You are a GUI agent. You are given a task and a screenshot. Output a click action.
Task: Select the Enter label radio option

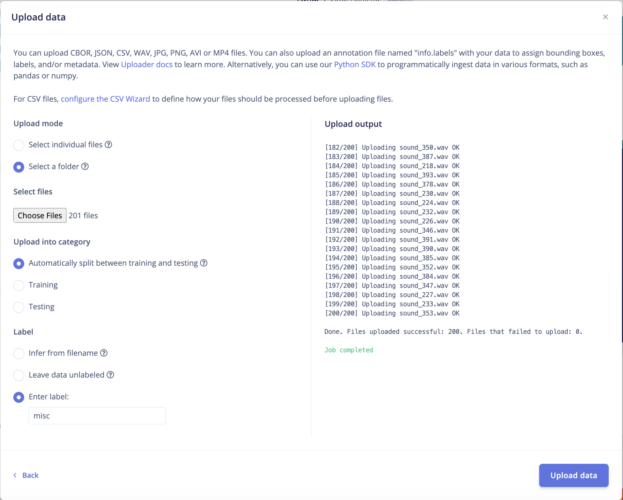click(19, 396)
